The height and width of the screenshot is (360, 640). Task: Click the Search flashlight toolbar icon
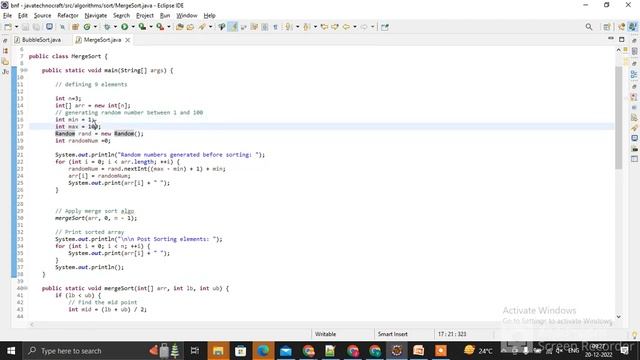(x=202, y=27)
